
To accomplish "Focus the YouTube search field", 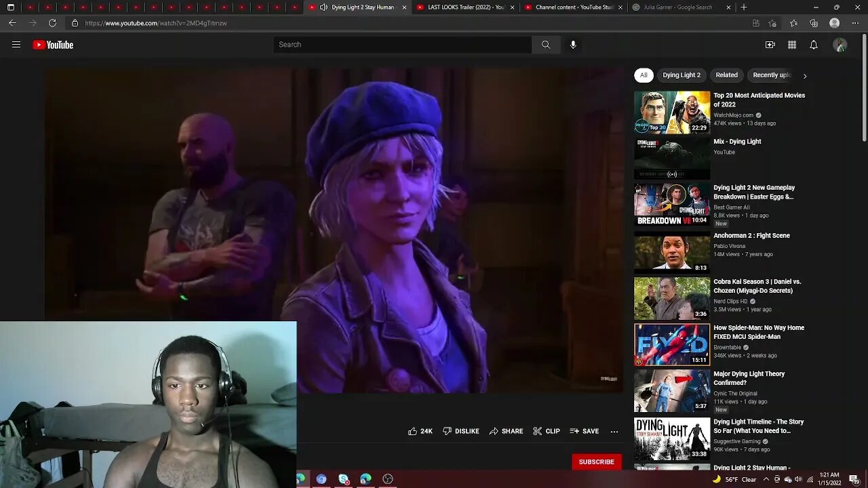I will click(403, 45).
